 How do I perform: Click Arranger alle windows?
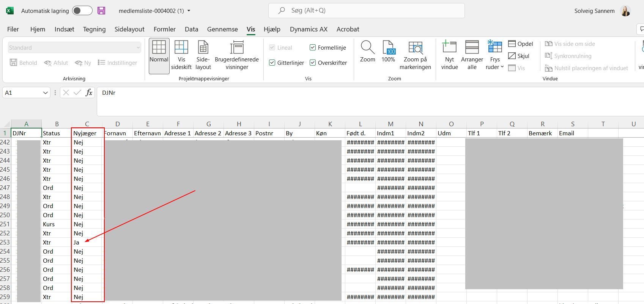tap(472, 56)
